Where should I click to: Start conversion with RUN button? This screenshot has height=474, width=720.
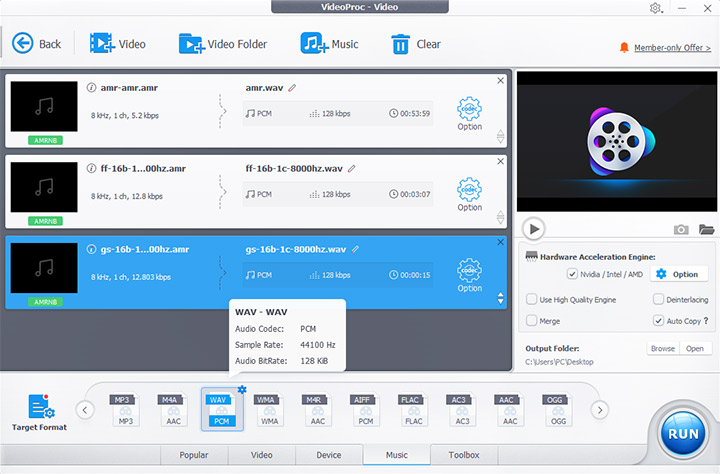683,434
